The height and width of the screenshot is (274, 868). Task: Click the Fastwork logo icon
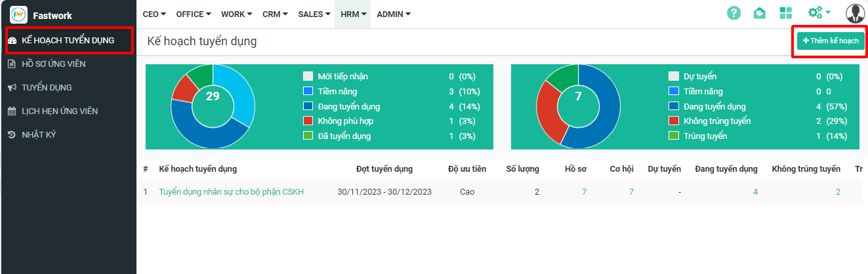(x=18, y=14)
